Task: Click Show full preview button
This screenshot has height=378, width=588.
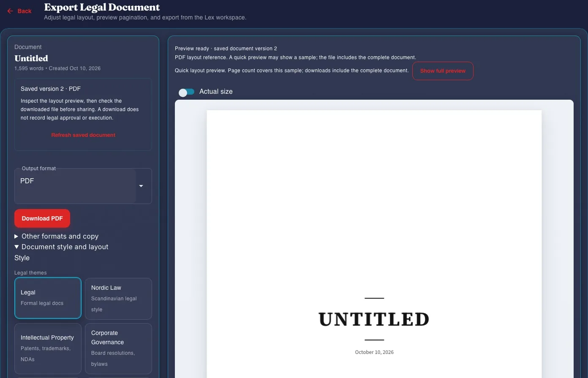Action: click(443, 71)
